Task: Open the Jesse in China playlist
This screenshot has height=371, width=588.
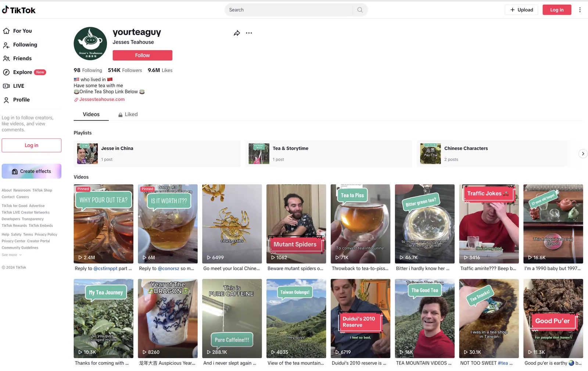Action: click(x=157, y=154)
